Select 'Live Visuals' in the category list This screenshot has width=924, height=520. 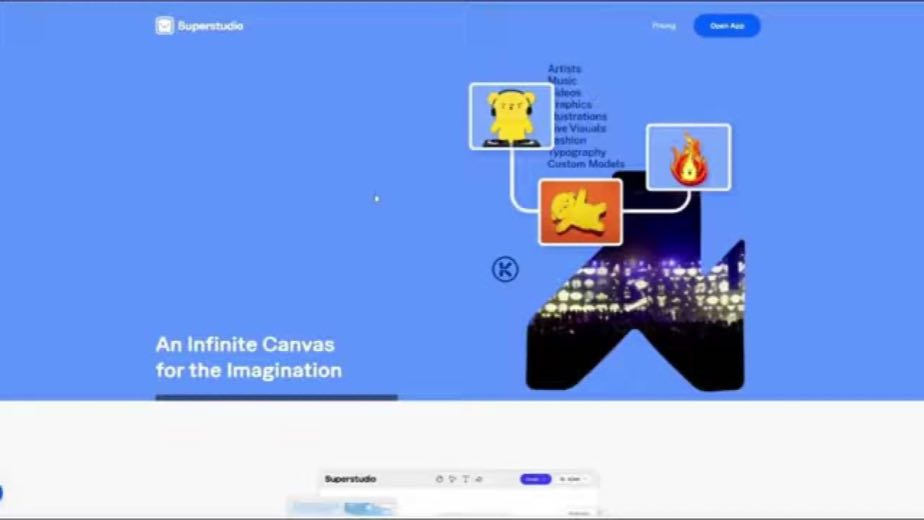pyautogui.click(x=579, y=128)
